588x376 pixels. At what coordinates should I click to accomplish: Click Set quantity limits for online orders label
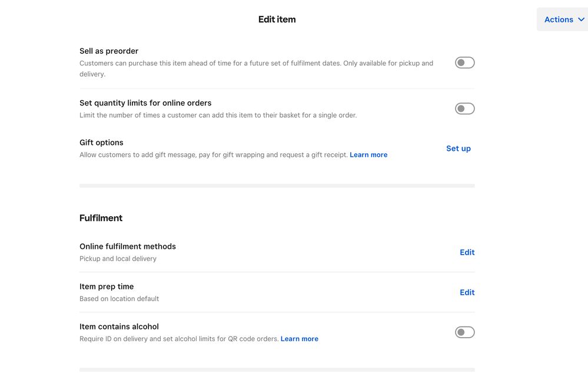[145, 103]
